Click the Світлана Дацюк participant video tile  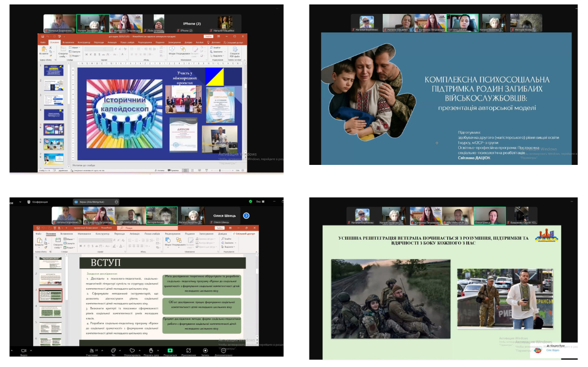click(462, 23)
